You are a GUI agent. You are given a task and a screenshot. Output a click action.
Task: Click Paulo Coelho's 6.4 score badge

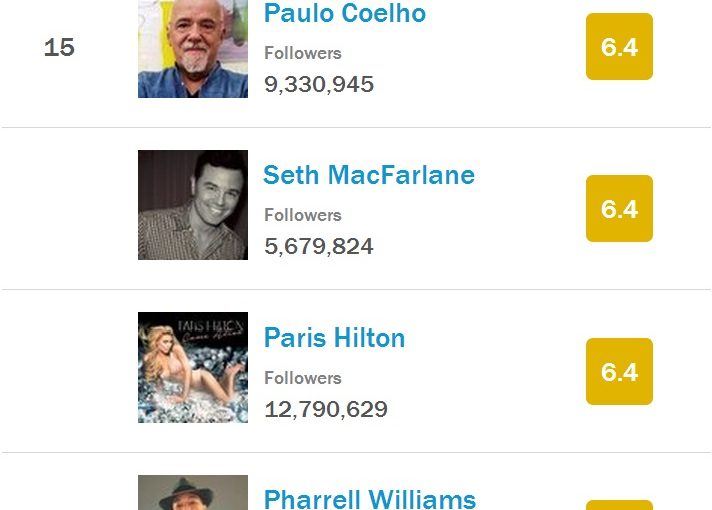click(x=619, y=46)
